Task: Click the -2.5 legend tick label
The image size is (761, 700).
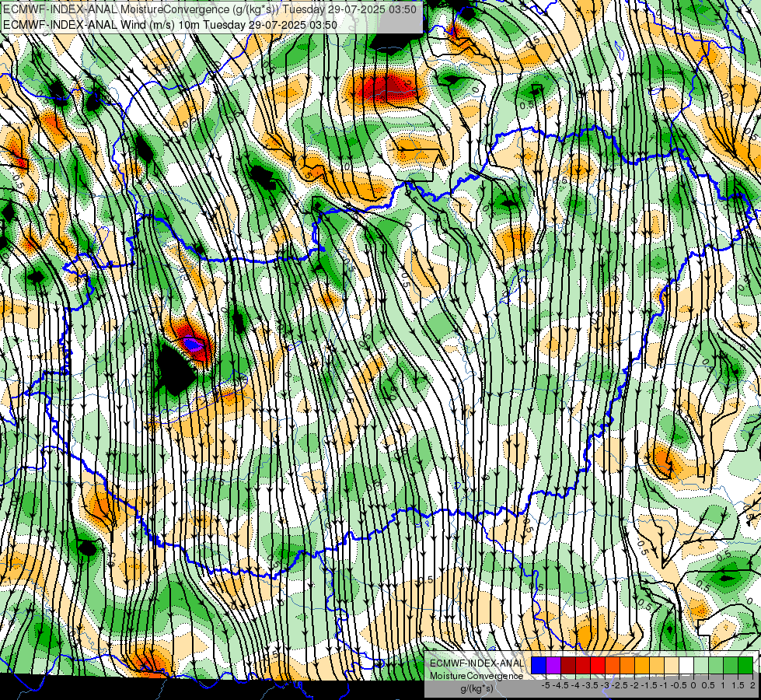Action: [x=620, y=685]
